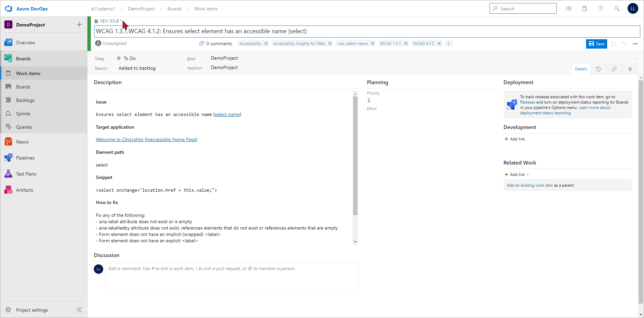Image resolution: width=644 pixels, height=318 pixels.
Task: Open the LL account avatar in header
Action: tap(633, 8)
